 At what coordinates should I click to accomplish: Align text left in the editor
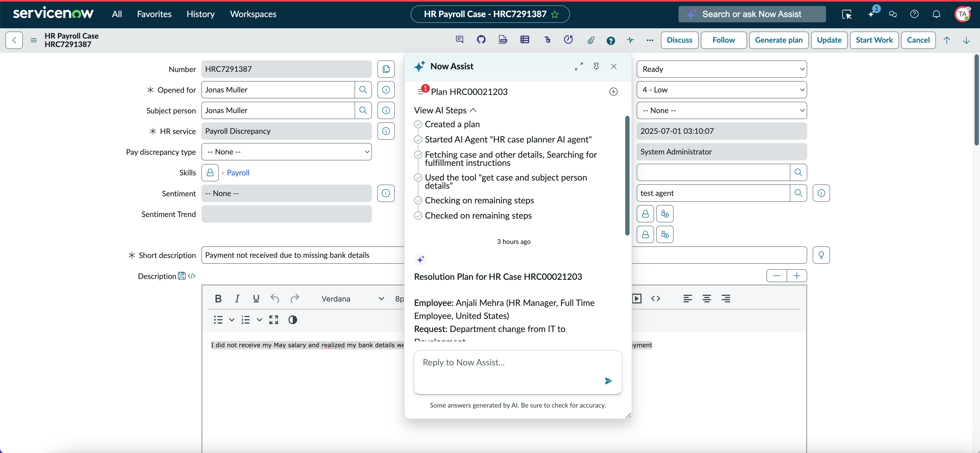tap(688, 299)
